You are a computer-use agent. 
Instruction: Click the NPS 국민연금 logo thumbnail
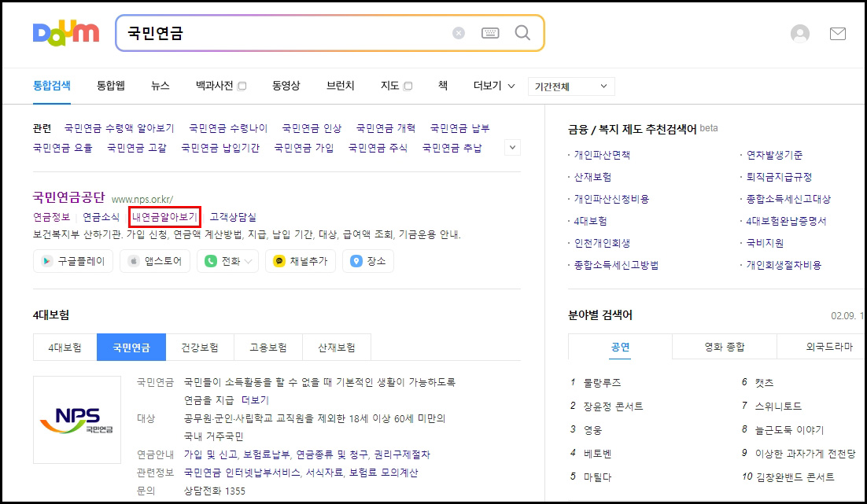tap(77, 420)
